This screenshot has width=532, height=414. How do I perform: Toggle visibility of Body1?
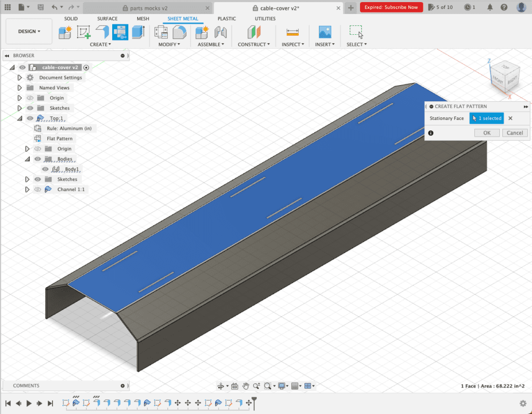(x=45, y=169)
